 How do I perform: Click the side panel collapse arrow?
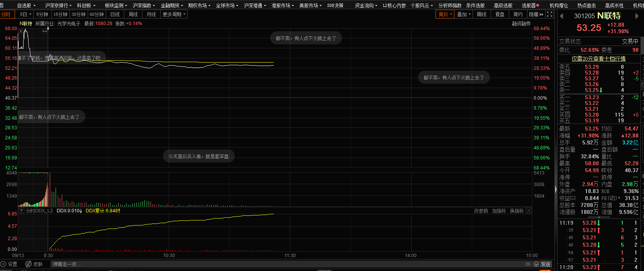(x=556, y=189)
